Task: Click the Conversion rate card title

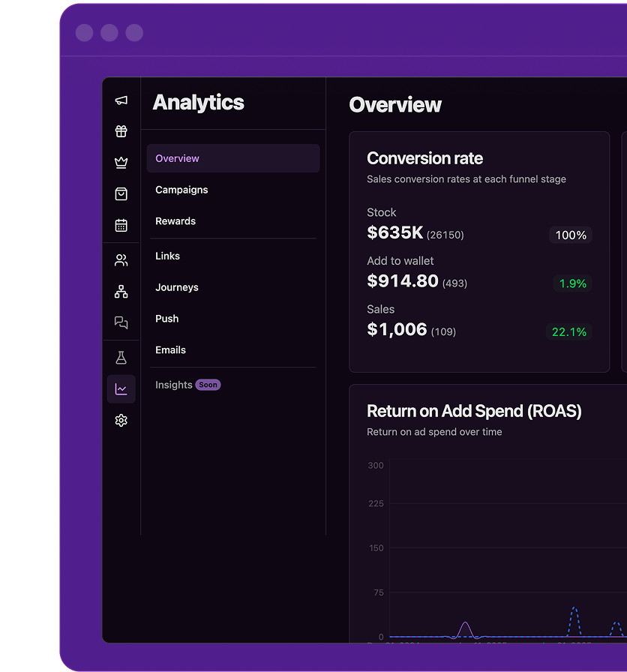Action: click(424, 158)
